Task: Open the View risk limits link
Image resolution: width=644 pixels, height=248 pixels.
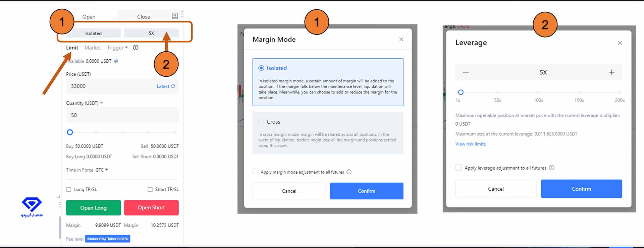Action: (470, 144)
